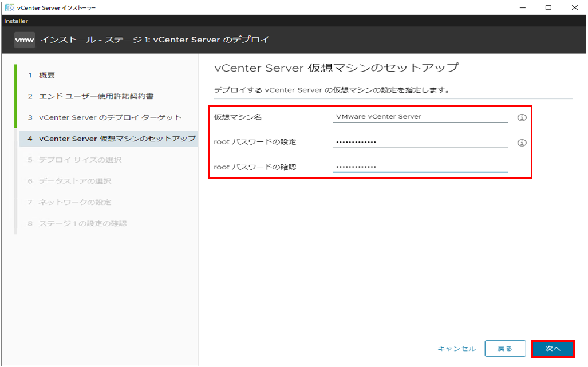Click the root パスワードの確認 password field

pos(420,167)
